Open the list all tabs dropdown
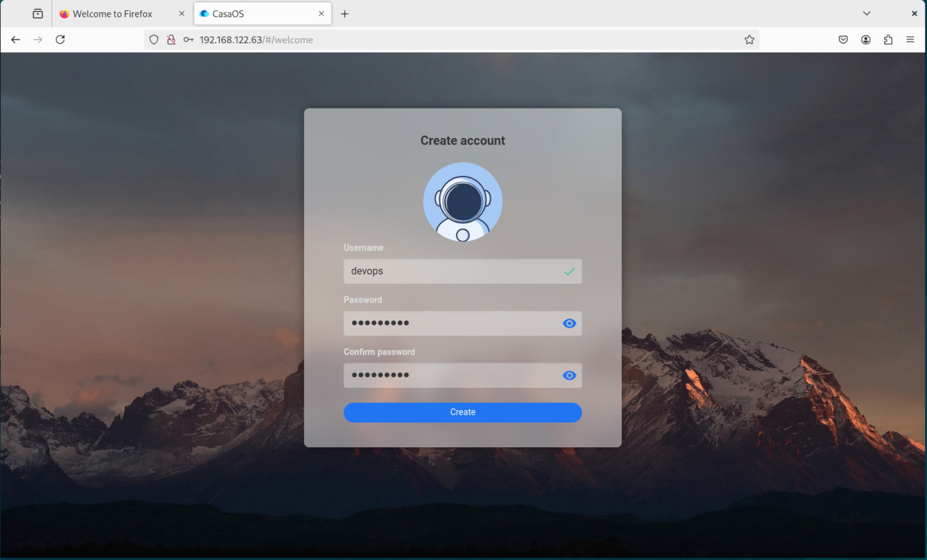This screenshot has width=927, height=560. [x=866, y=13]
